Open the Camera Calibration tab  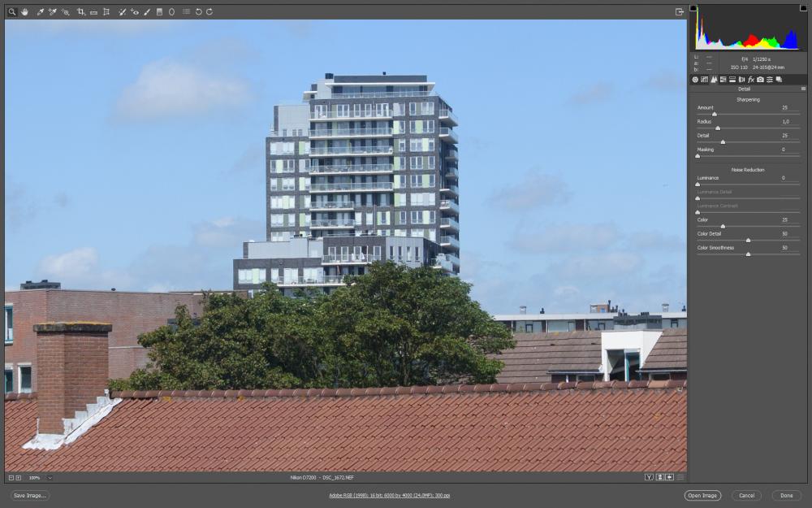click(x=760, y=80)
